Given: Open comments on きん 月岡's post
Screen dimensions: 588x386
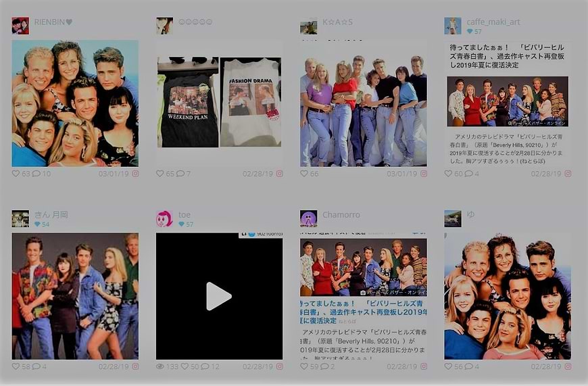Looking at the screenshot, I should (36, 366).
